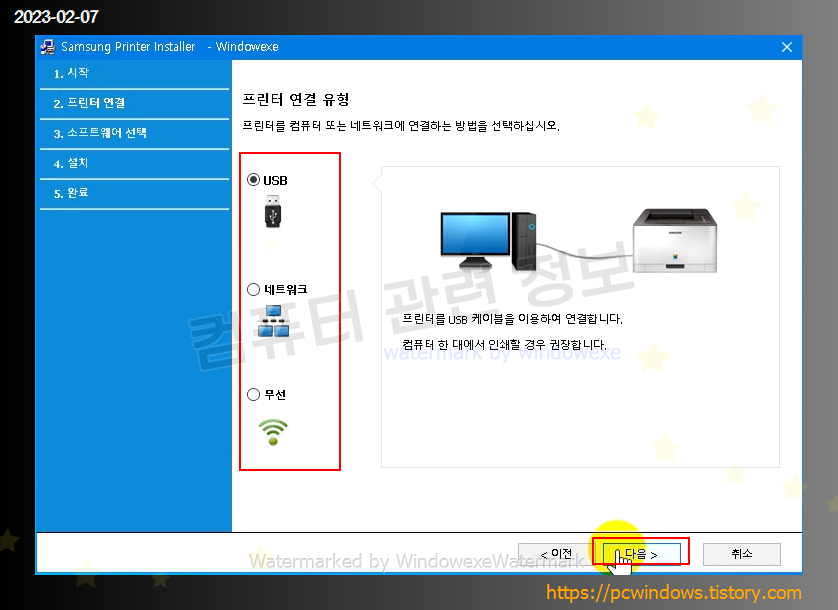
Task: Click the computer and printer illustration
Action: coord(579,241)
